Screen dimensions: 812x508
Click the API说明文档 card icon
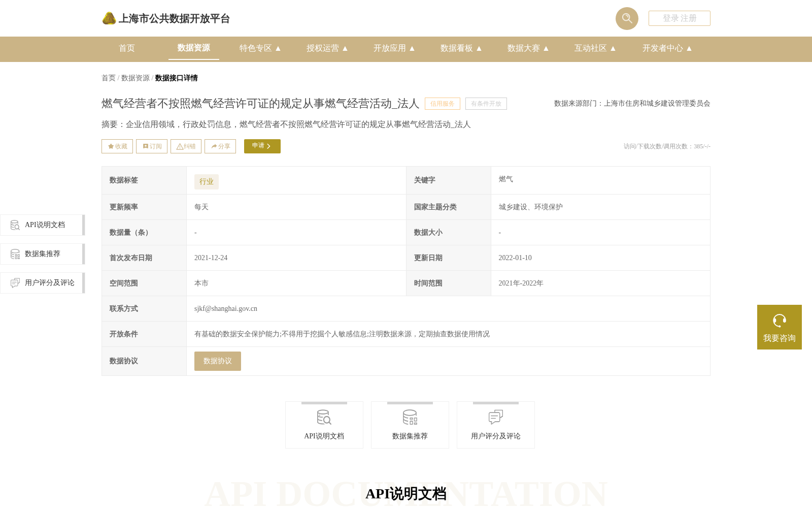tap(324, 418)
